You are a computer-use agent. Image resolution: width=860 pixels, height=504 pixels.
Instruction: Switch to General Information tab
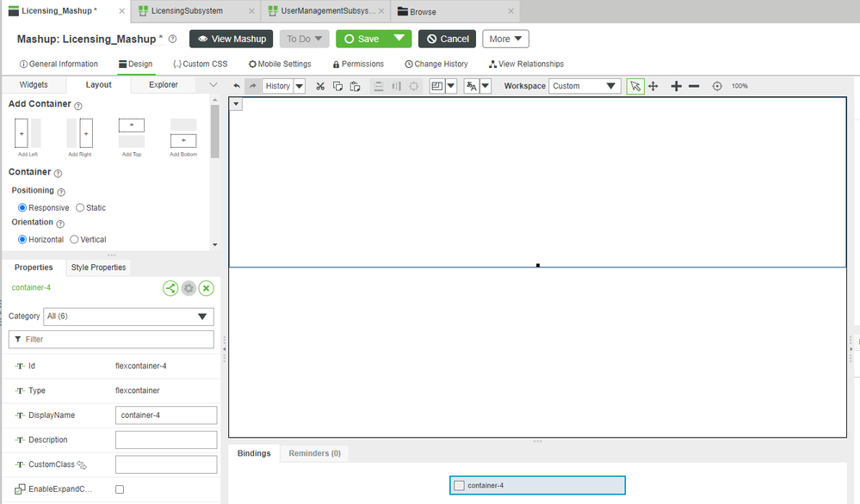59,65
